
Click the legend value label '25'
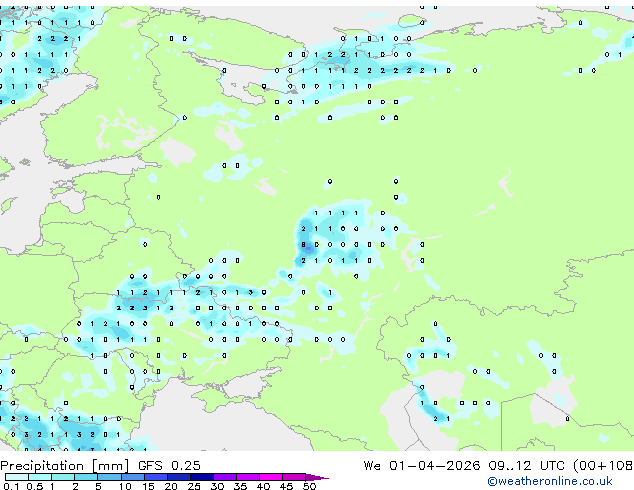point(194,486)
